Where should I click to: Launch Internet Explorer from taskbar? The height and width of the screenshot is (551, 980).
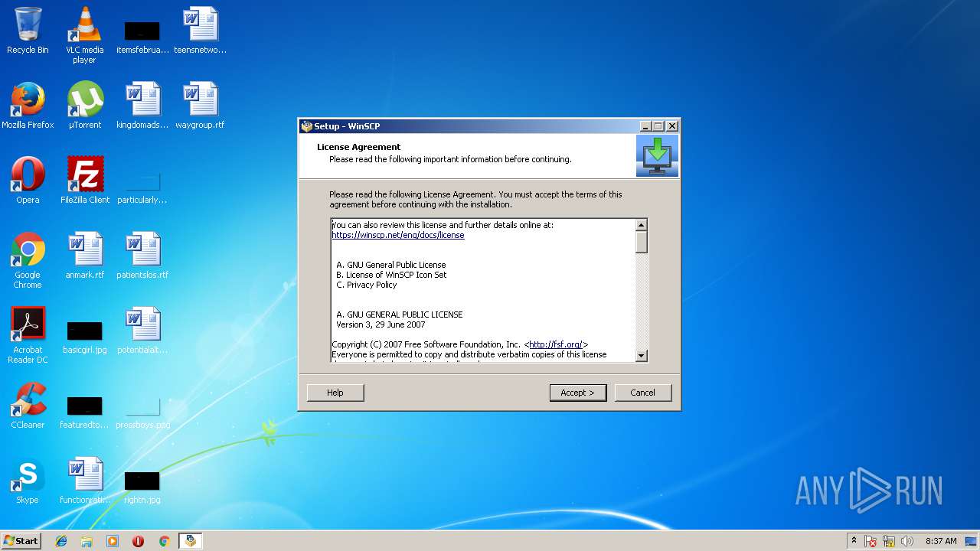(61, 541)
